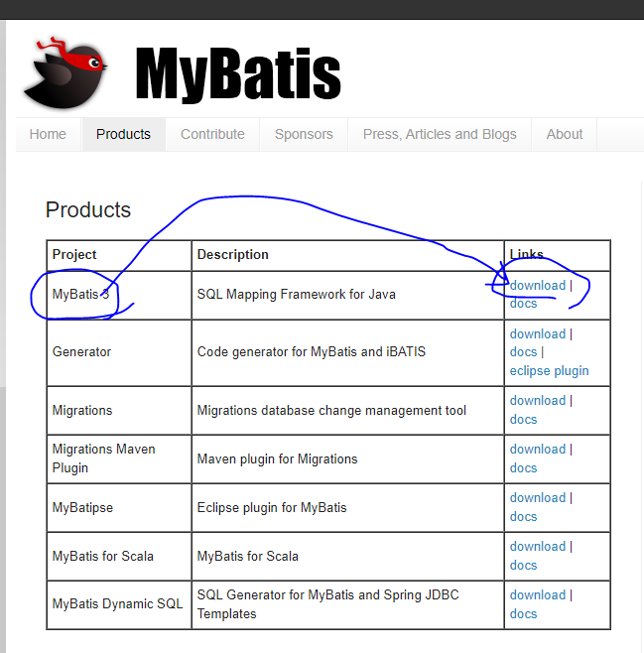
Task: Open the MyBatipse docs link
Action: [x=523, y=517]
